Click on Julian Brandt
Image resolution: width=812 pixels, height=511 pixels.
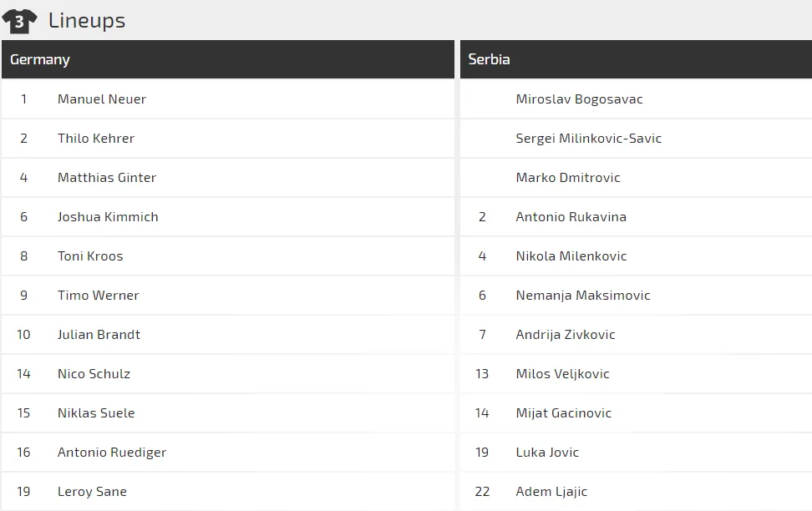click(x=99, y=334)
